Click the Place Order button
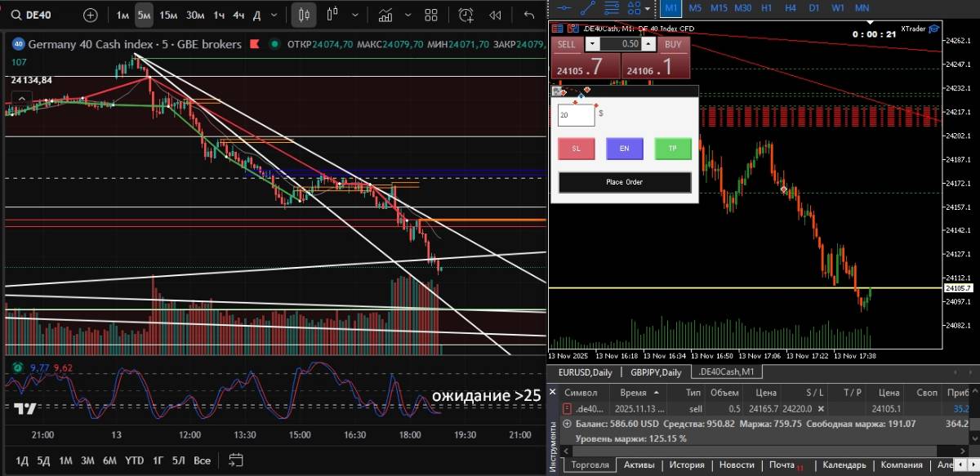980x476 pixels. [x=625, y=182]
